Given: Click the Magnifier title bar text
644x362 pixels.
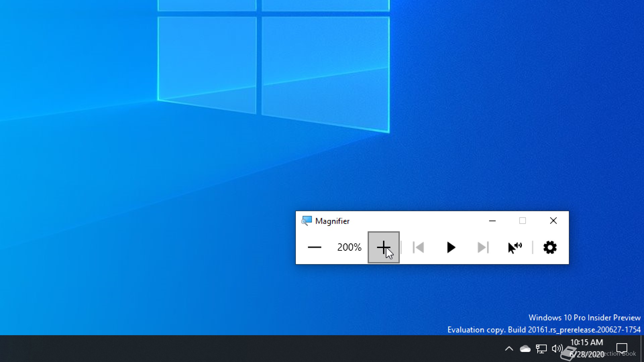Looking at the screenshot, I should [x=332, y=221].
